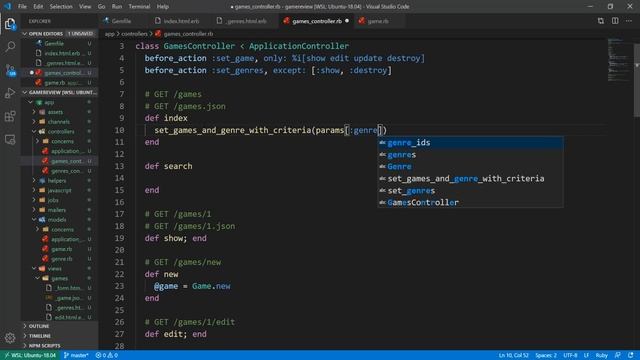The image size is (640, 360).
Task: Open errors and warnings count in status bar
Action: [x=107, y=355]
